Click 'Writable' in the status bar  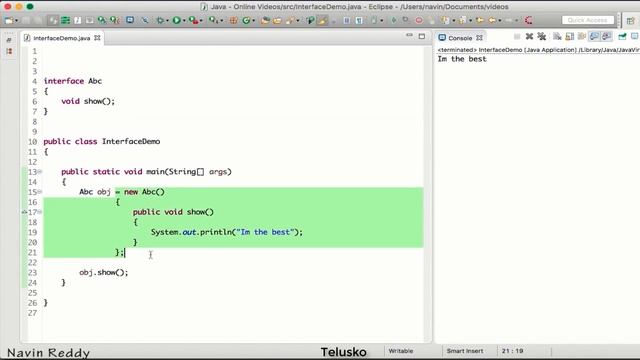(401, 351)
